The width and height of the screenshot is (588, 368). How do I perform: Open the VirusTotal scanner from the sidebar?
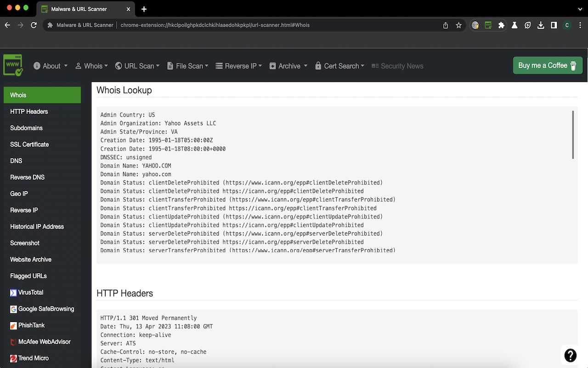(30, 292)
